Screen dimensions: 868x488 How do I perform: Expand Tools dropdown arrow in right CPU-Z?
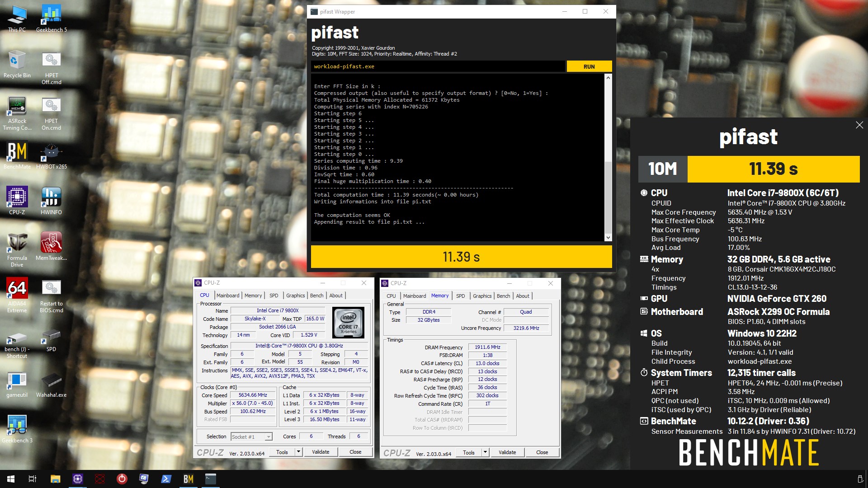(485, 452)
